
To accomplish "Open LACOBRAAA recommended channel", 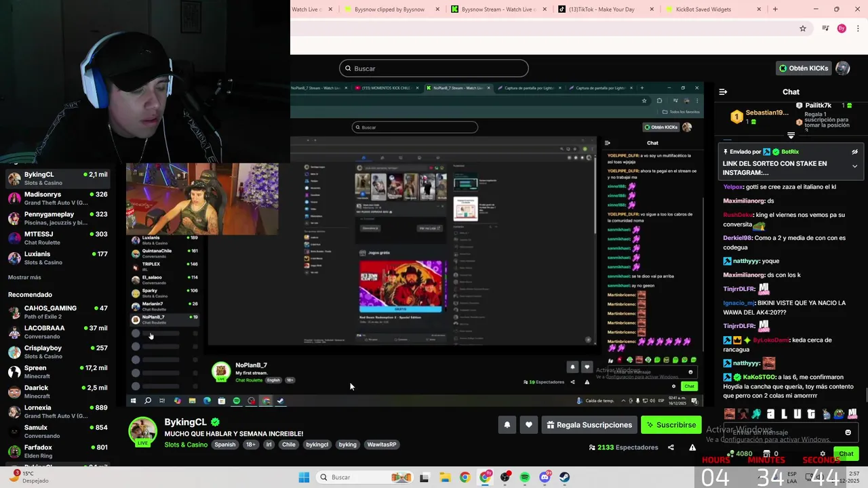I will coord(58,332).
